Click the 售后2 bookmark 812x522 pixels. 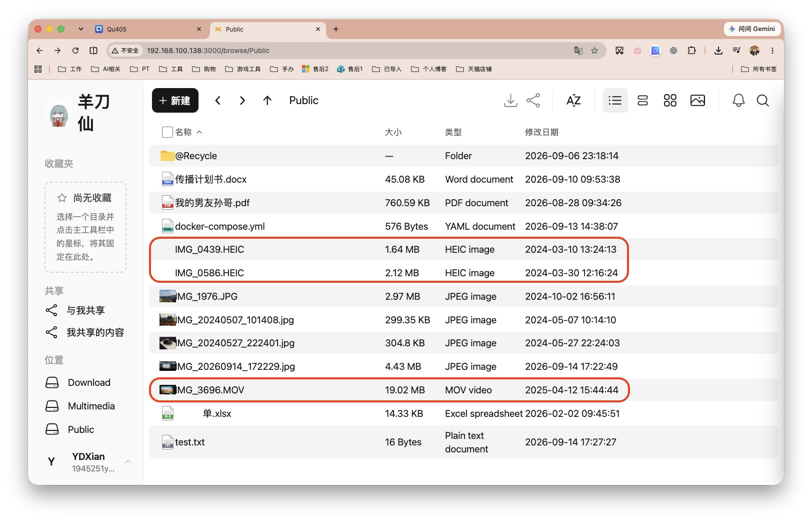[315, 69]
